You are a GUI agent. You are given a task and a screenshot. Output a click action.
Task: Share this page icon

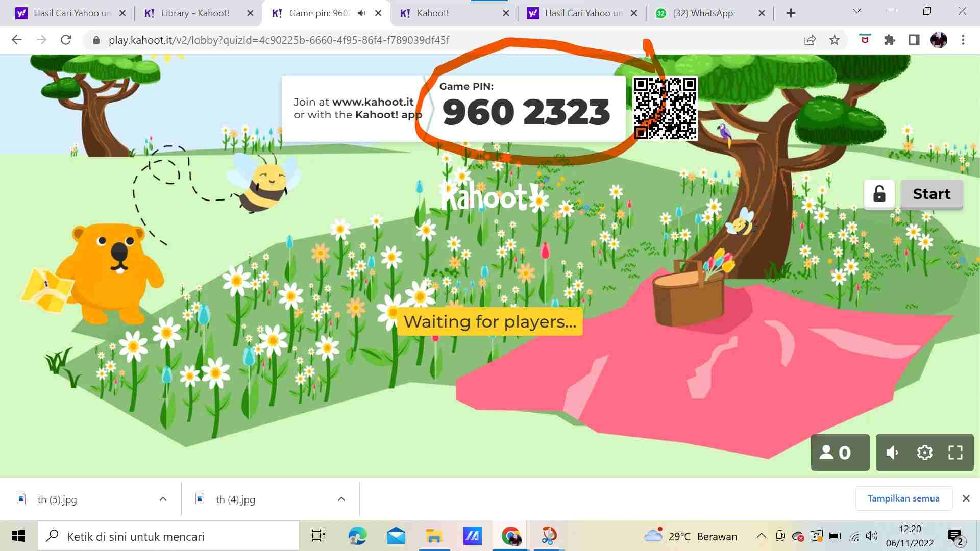[x=810, y=40]
